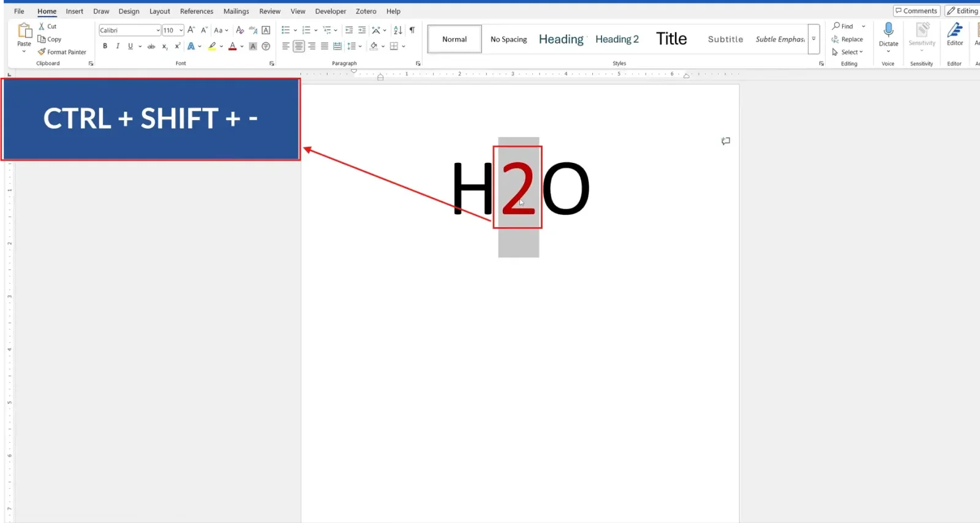Apply paragraph shading color
The height and width of the screenshot is (523, 980).
[374, 46]
